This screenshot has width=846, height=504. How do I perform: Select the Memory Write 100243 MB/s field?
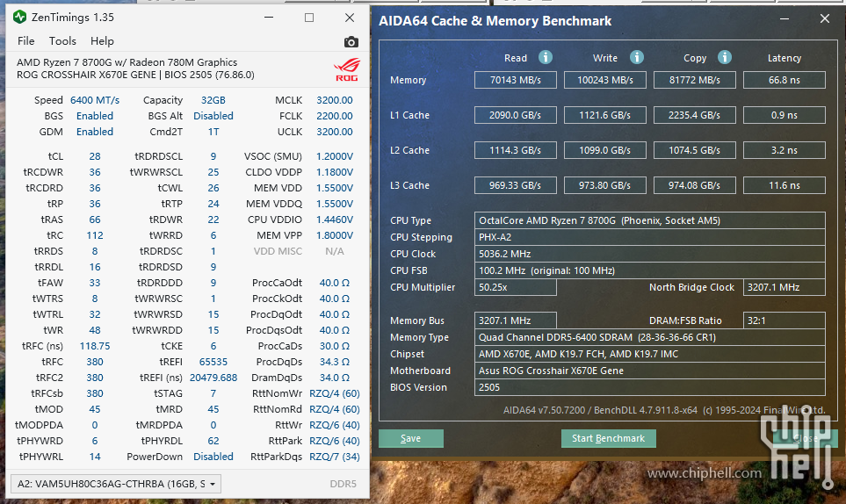tap(604, 80)
